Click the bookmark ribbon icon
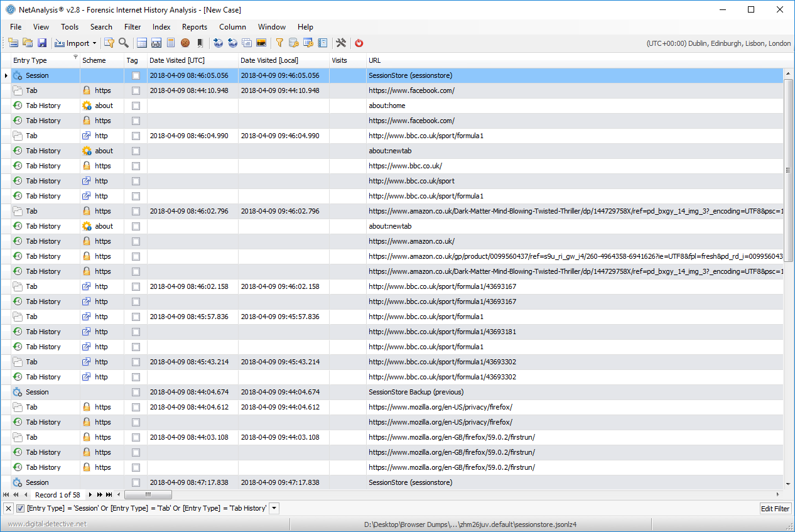The width and height of the screenshot is (795, 532). (x=200, y=43)
